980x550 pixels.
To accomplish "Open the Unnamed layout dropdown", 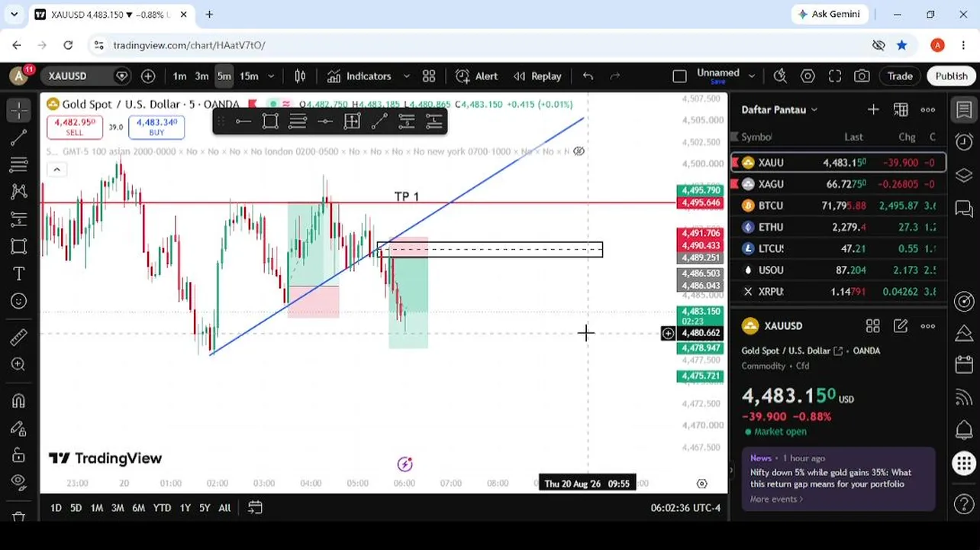I will (751, 76).
